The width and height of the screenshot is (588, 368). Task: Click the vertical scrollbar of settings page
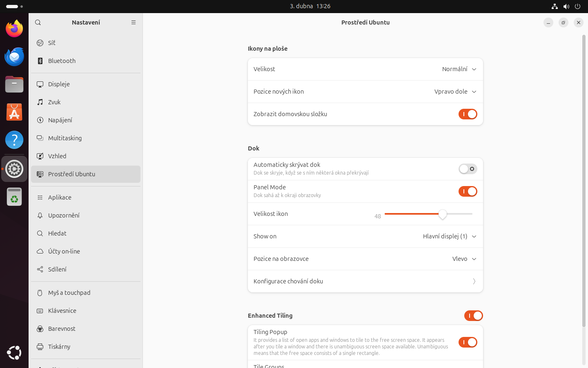(584, 180)
